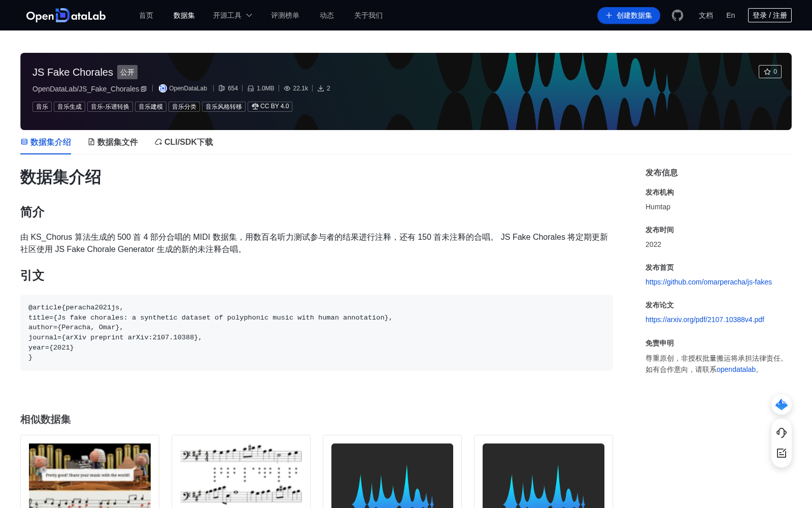Image resolution: width=812 pixels, height=508 pixels.
Task: Switch to the CLI/SDK下载 tab
Action: (184, 142)
